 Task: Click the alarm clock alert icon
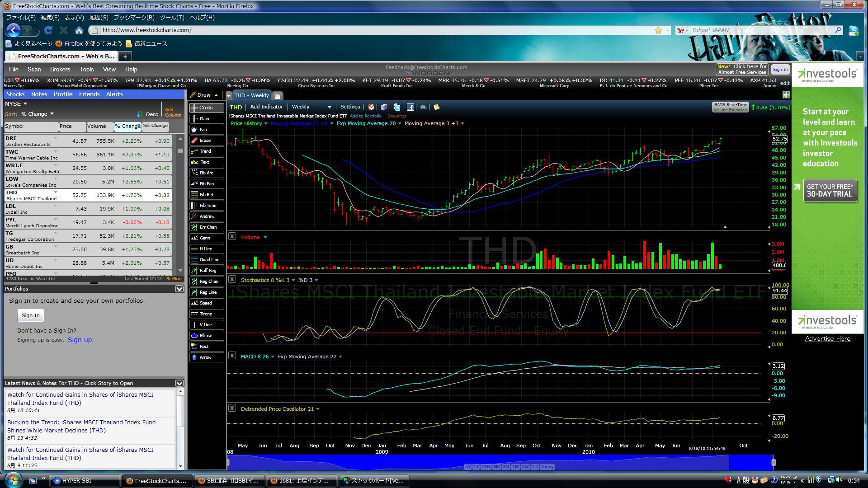click(x=371, y=107)
